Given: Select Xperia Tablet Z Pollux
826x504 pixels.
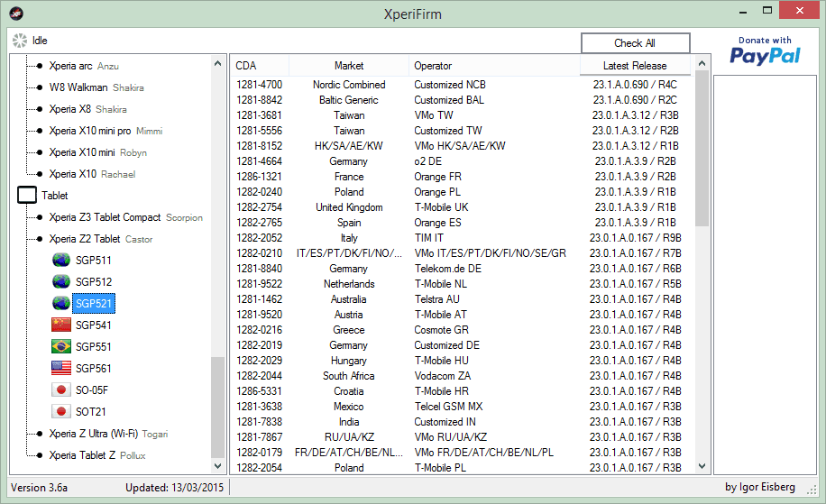Looking at the screenshot, I should click(x=97, y=455).
